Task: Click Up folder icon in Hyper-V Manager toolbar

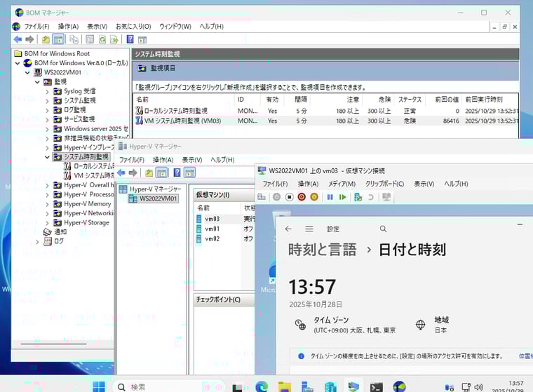Action: pos(149,173)
